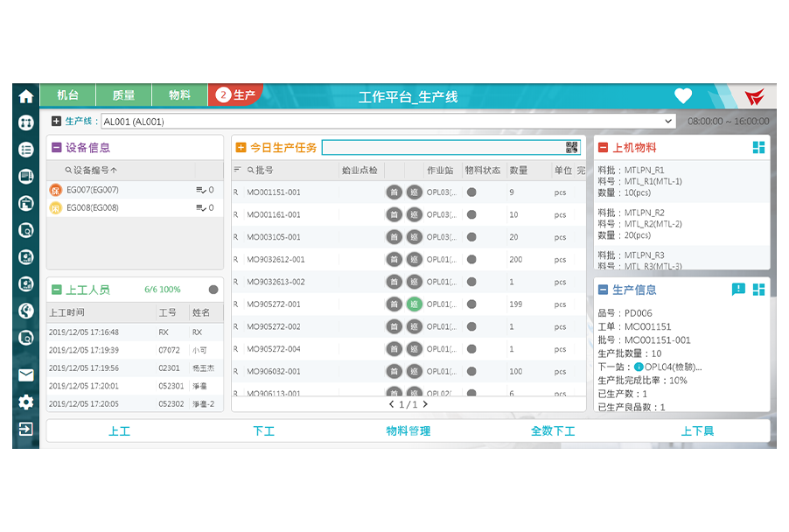Screen dimensions: 789x532
Task: Click the yellow 闲 status icon for EG008
Action: coord(55,208)
